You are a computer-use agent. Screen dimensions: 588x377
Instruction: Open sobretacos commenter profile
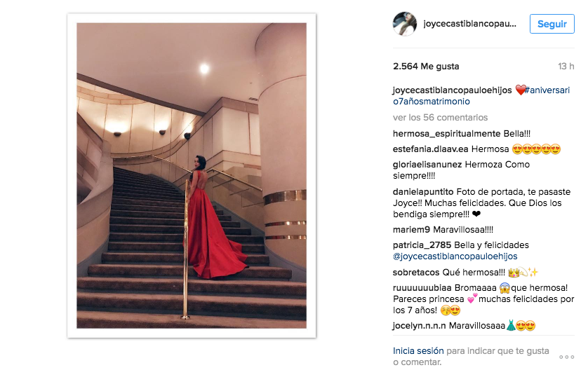pyautogui.click(x=416, y=272)
